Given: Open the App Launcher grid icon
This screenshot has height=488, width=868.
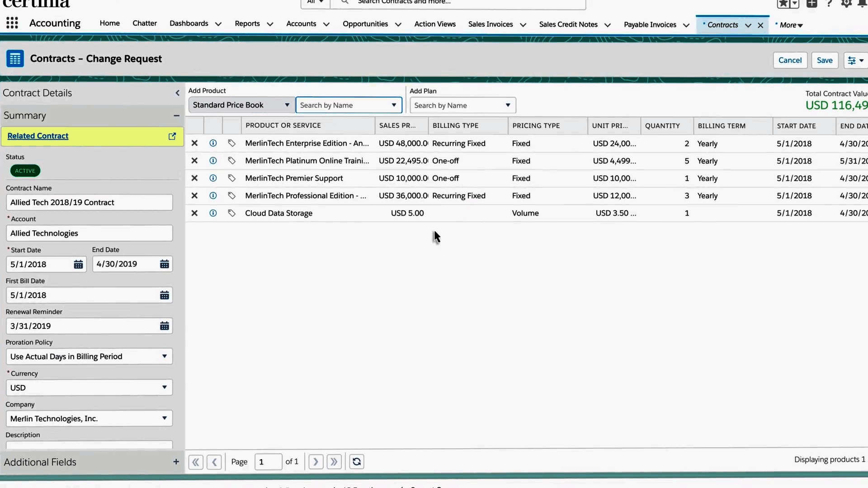Looking at the screenshot, I should tap(12, 23).
